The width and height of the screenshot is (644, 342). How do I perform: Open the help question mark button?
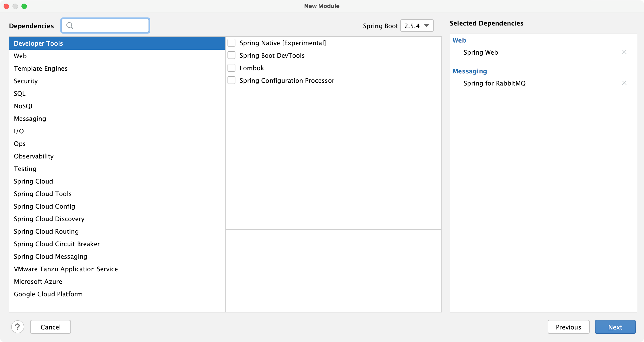pos(17,327)
